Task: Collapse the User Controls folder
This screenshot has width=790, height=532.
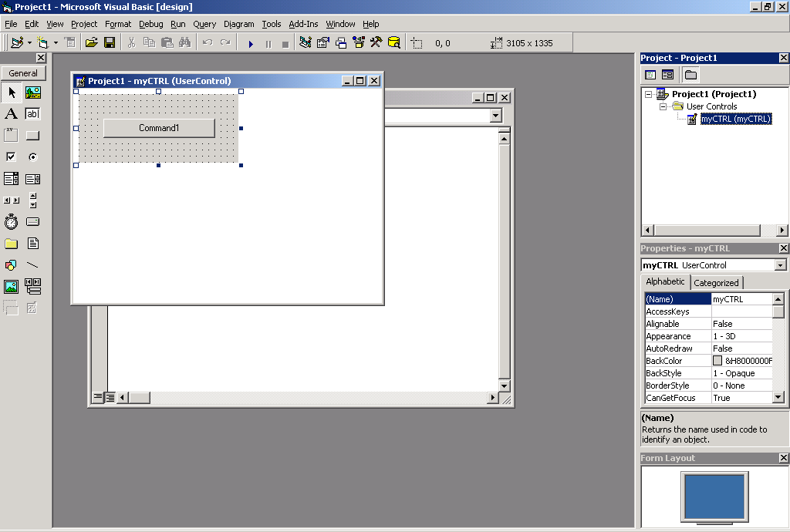Action: click(x=663, y=106)
